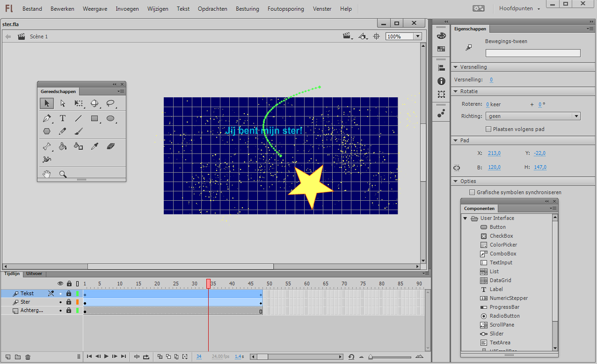Open the Swatches panel icon
Image resolution: width=597 pixels, height=364 pixels.
(441, 49)
